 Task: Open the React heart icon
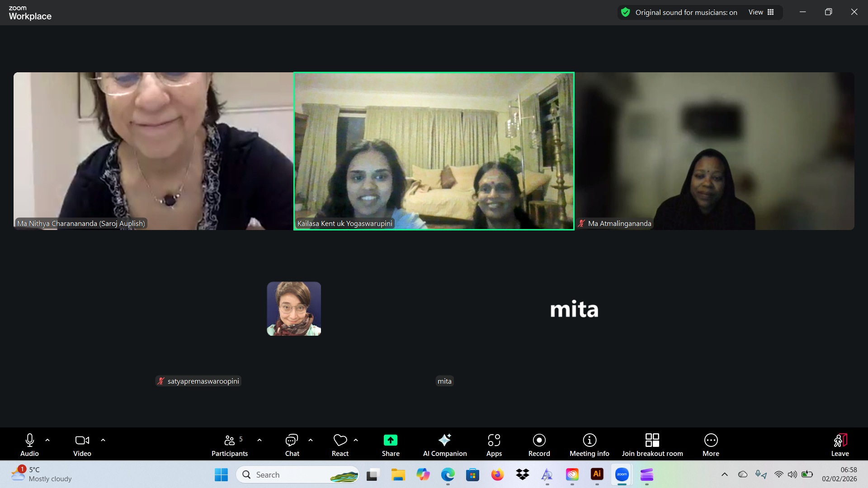(x=340, y=440)
